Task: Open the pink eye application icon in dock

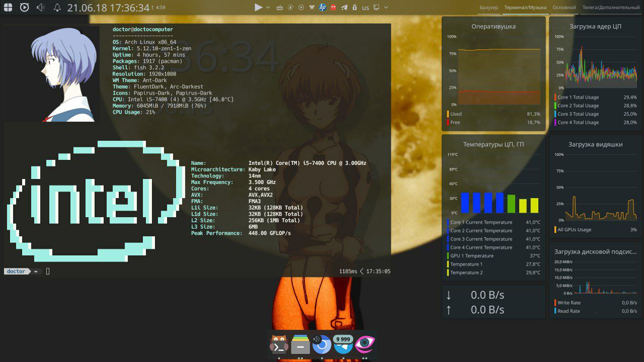Action: tap(365, 344)
